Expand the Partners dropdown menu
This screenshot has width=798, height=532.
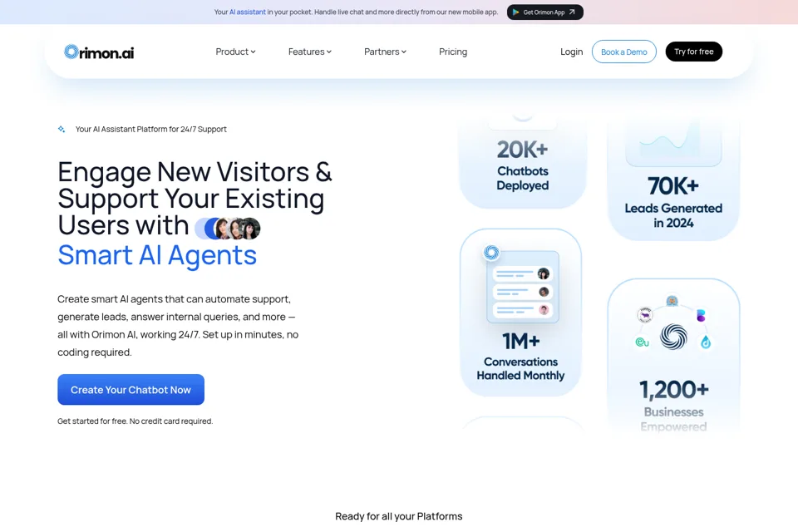click(385, 52)
